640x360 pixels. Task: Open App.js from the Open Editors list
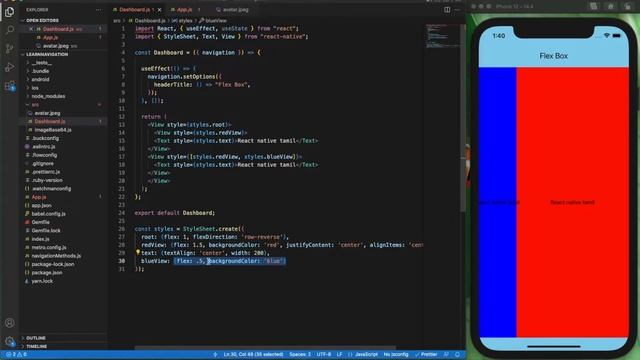(51, 38)
